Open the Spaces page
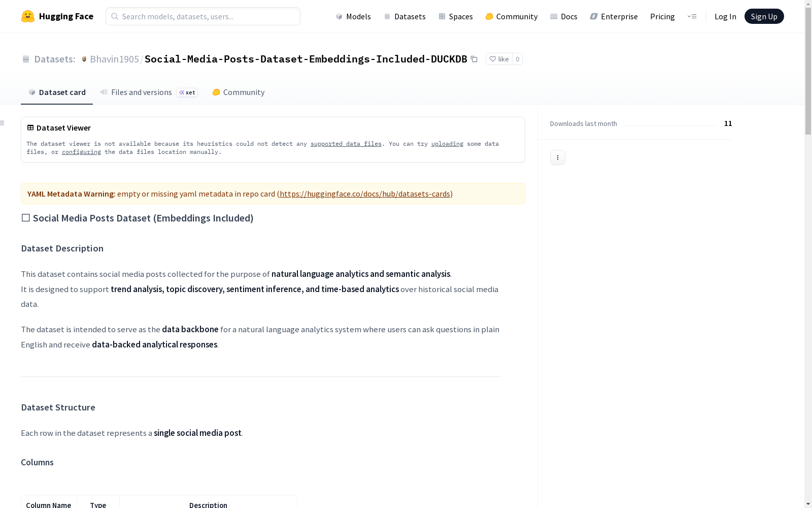The width and height of the screenshot is (812, 508). tap(456, 16)
